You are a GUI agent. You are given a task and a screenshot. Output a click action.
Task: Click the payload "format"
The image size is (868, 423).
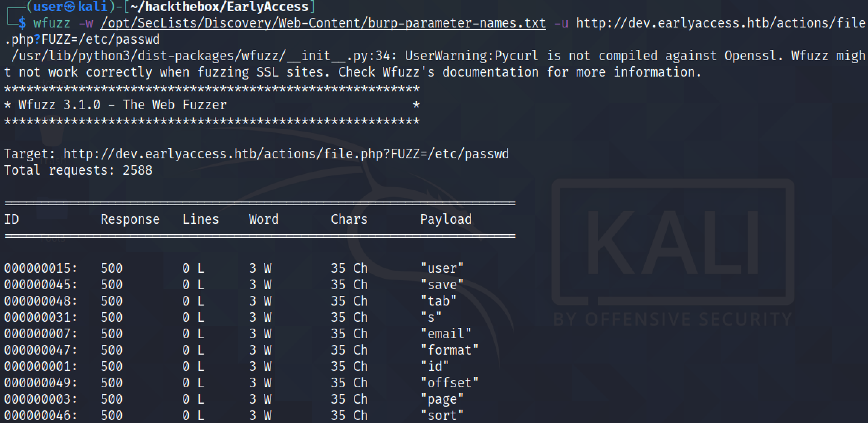click(x=450, y=350)
